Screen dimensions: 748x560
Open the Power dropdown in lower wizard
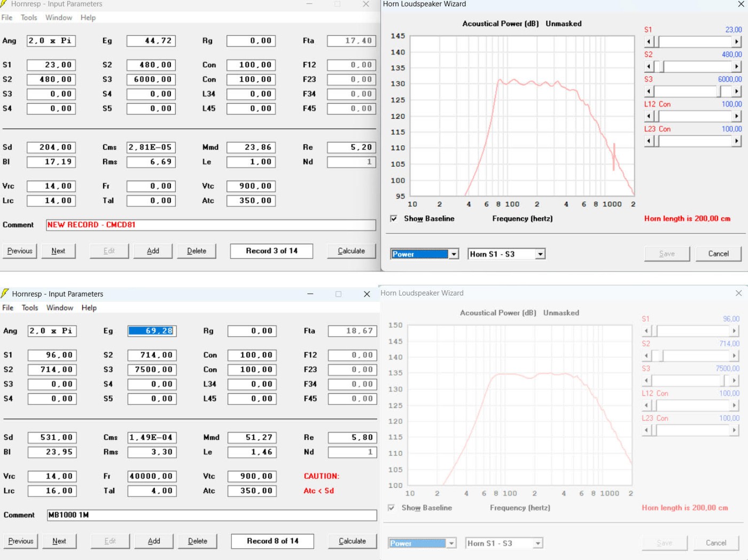(x=451, y=543)
